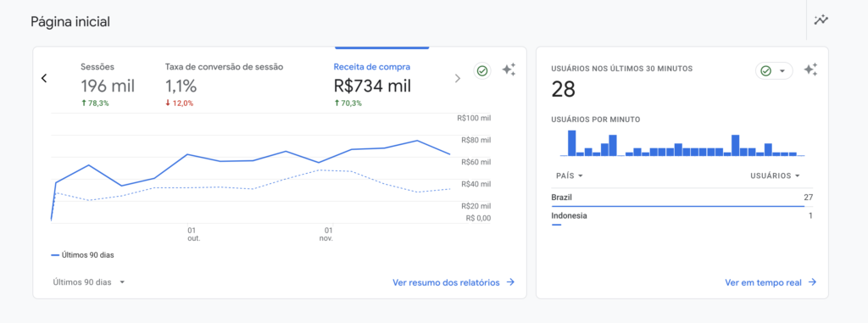868x323 pixels.
Task: Click Brazil's user count 27
Action: (808, 198)
